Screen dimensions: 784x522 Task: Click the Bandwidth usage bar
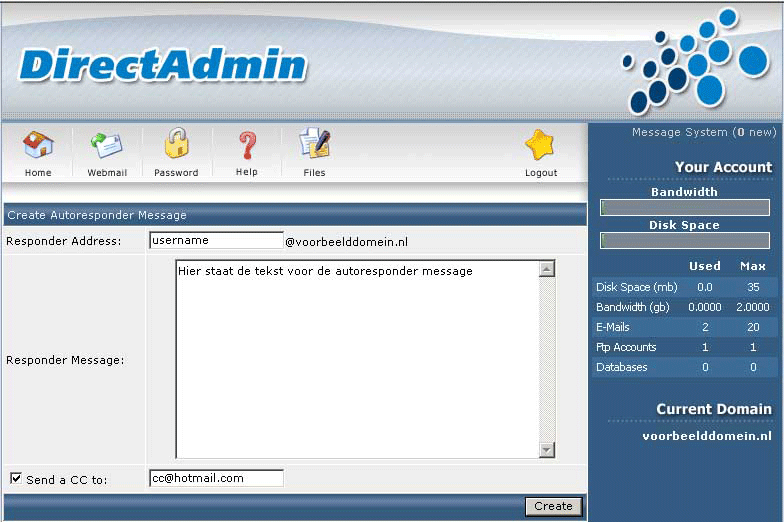684,208
